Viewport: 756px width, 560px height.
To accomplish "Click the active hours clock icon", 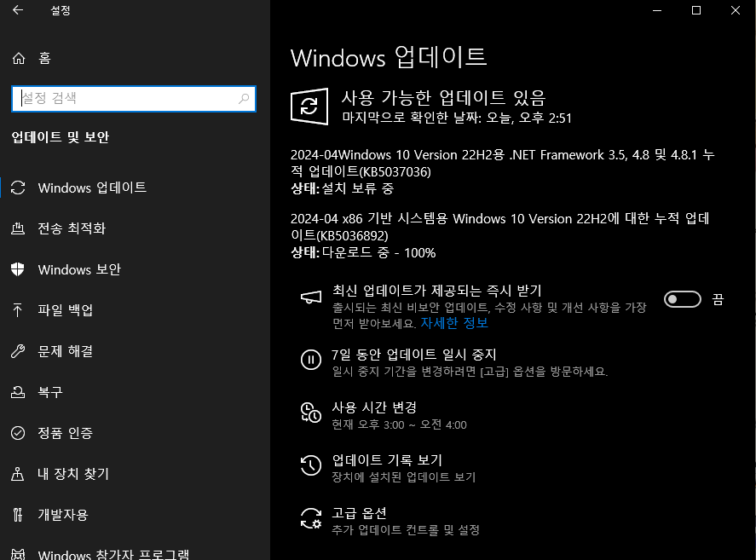I will [311, 413].
